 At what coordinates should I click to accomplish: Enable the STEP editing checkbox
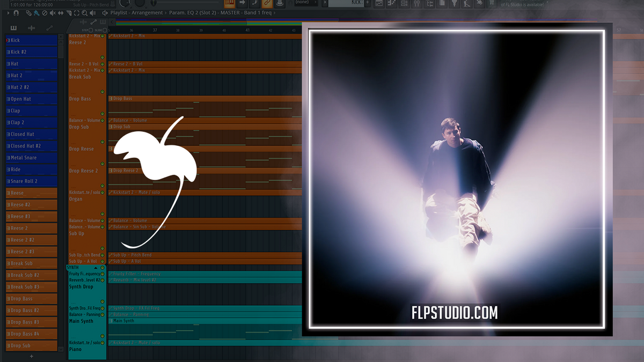point(91,30)
